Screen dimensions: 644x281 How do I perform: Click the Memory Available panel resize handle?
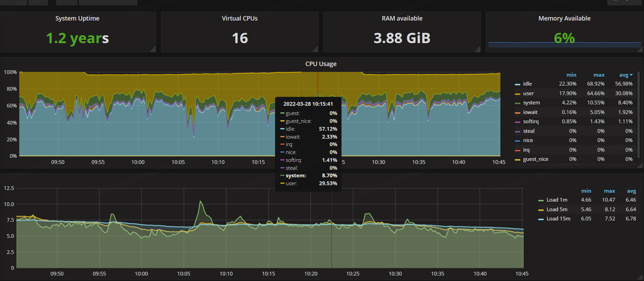641,50
